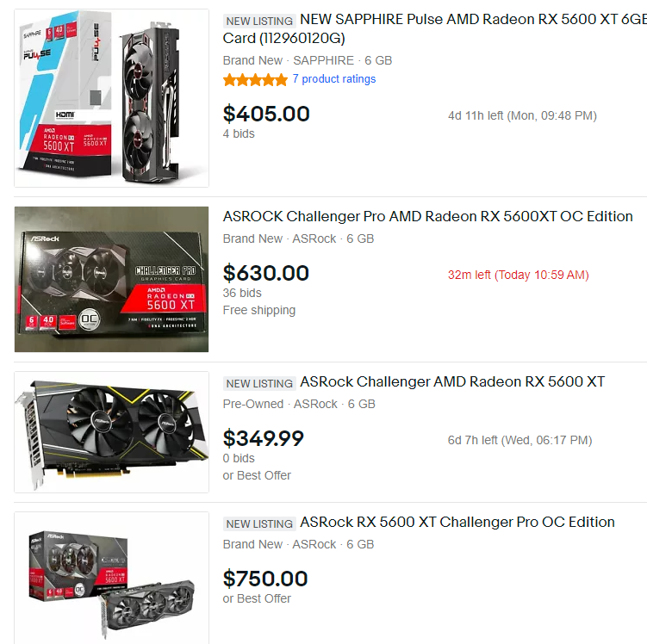Click the 32m left red countdown text

pos(519,275)
